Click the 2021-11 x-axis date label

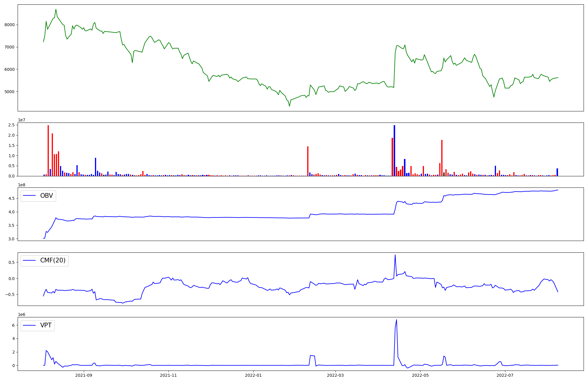(168, 375)
